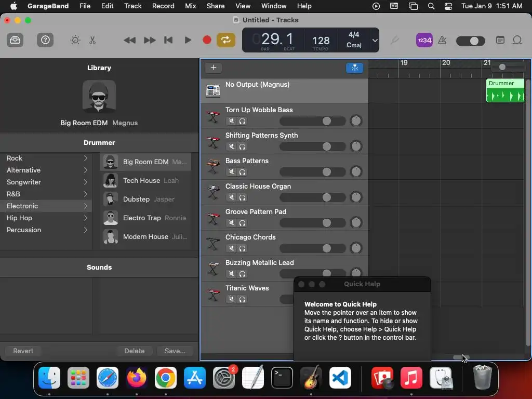Select the Tech House Leah drummer
The image size is (532, 399).
tap(145, 180)
